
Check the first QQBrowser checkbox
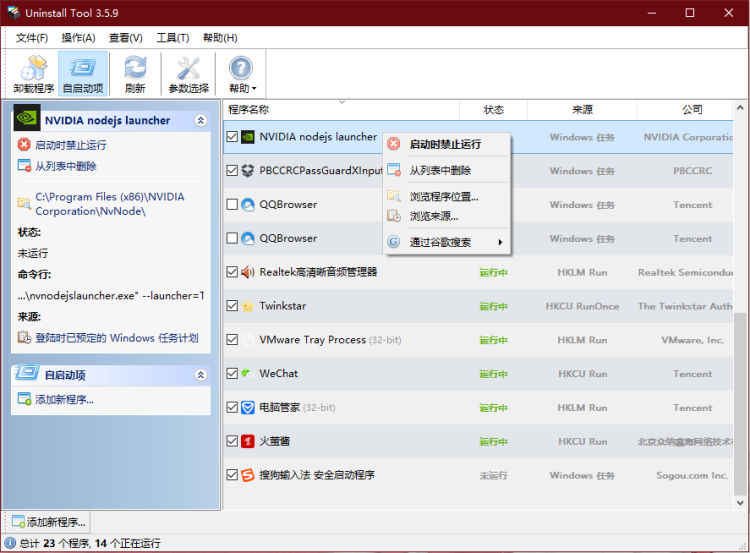coord(232,204)
